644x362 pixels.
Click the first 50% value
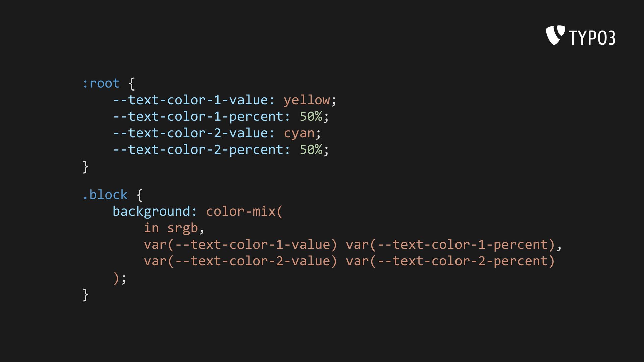point(311,116)
